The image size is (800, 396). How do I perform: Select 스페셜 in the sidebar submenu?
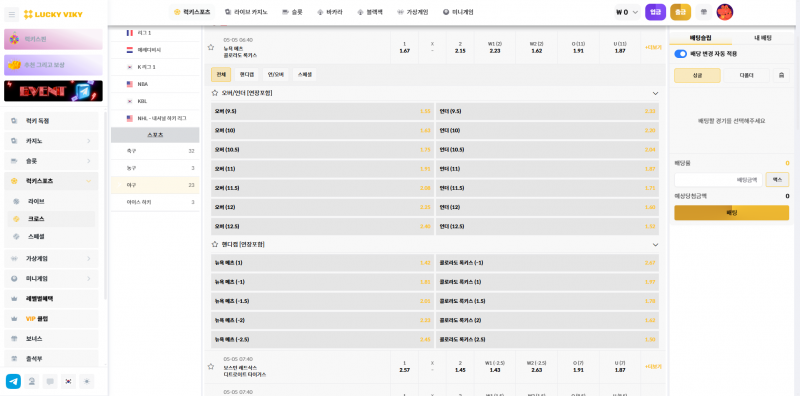pos(51,237)
